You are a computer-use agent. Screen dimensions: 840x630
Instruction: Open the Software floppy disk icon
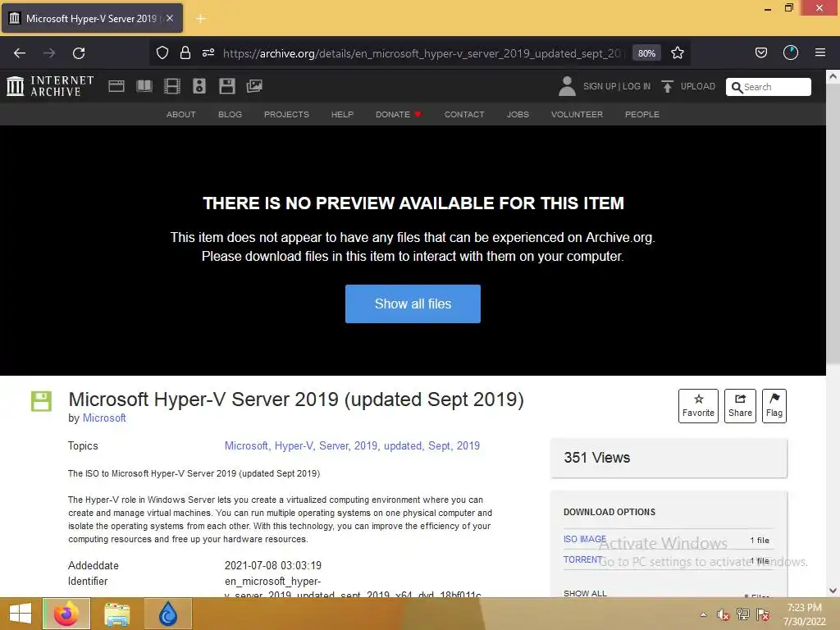227,86
